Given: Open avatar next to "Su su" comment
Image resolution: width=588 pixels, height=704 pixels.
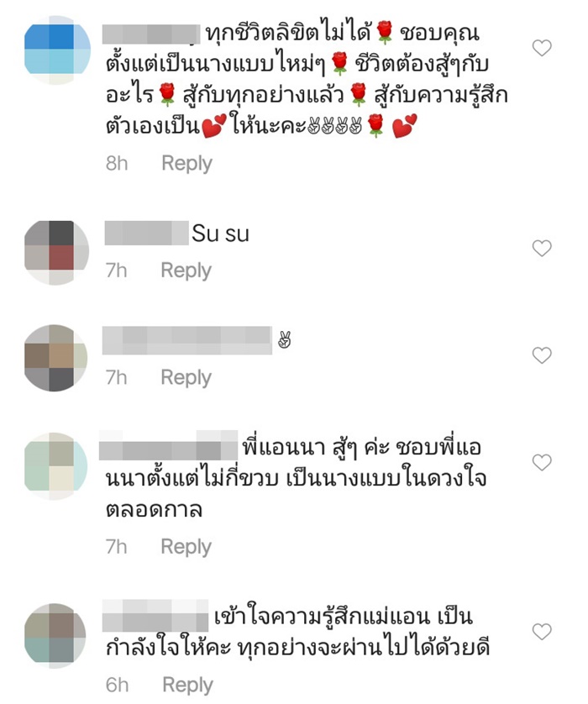Looking at the screenshot, I should pos(56,252).
